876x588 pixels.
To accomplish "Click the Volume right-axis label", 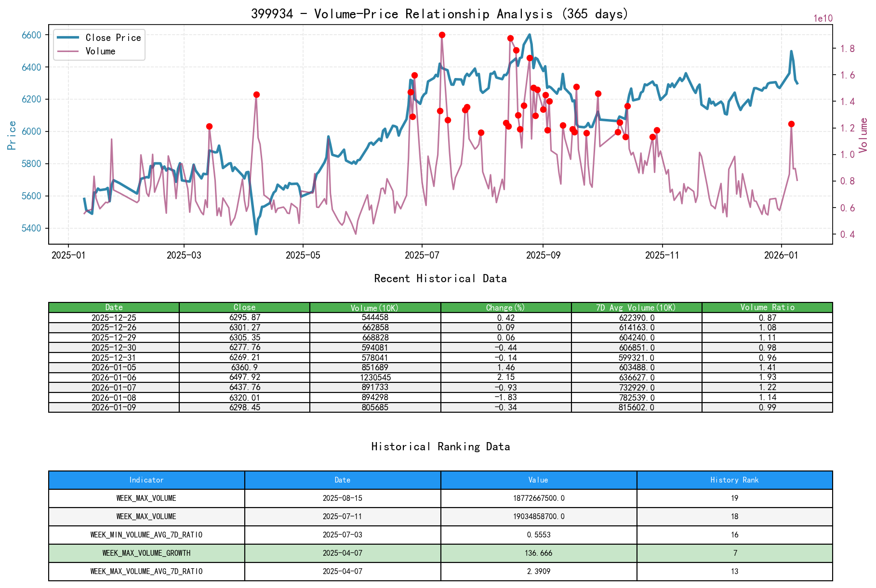I will pos(864,135).
